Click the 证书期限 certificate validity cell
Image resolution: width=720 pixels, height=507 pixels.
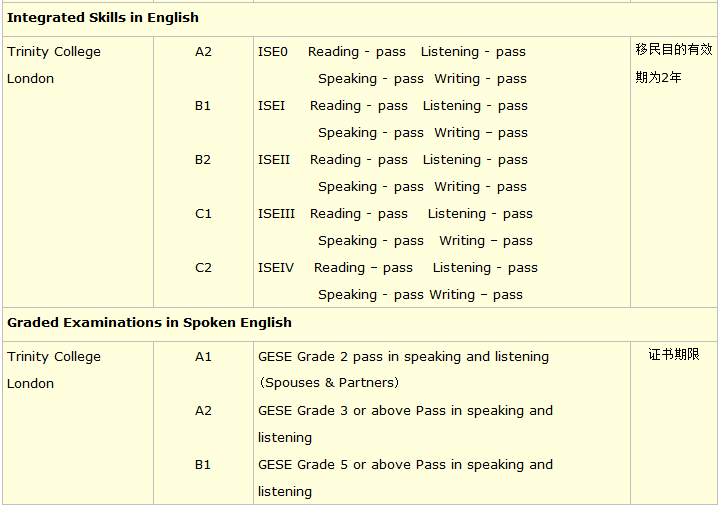674,355
